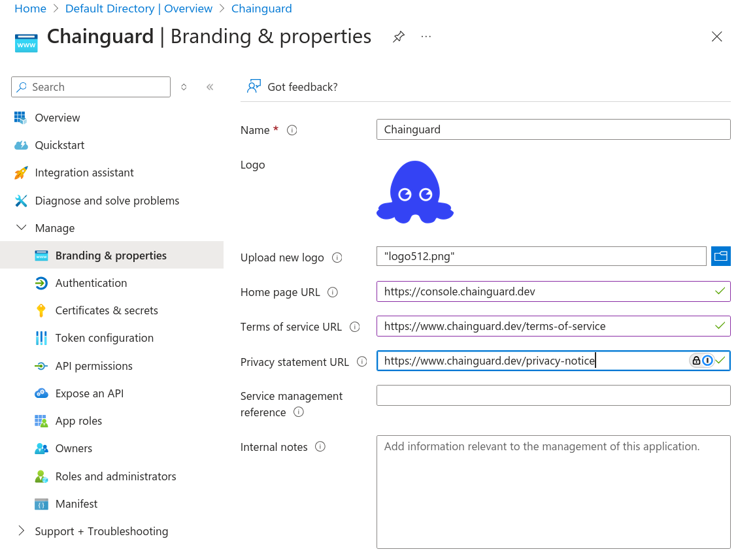Navigate to Home via breadcrumb
Screen dimensions: 738x560
click(30, 8)
